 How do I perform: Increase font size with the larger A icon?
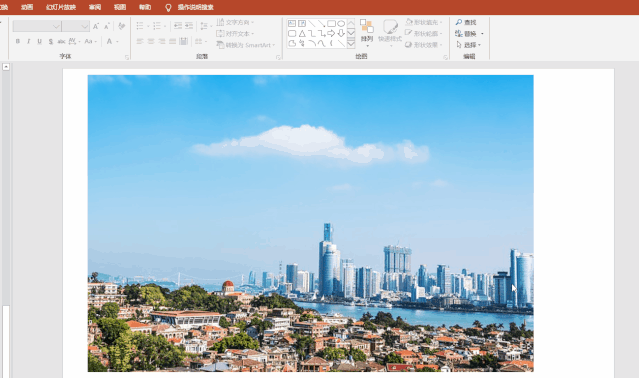pyautogui.click(x=96, y=26)
